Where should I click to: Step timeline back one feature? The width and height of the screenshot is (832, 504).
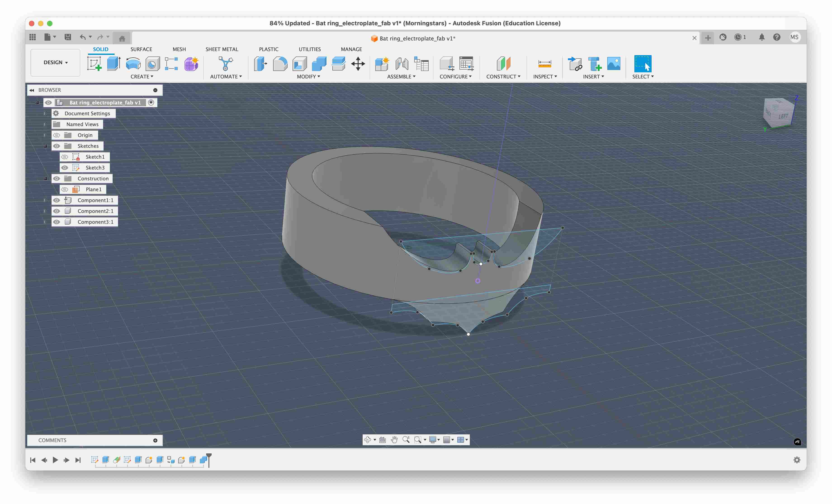pos(44,460)
